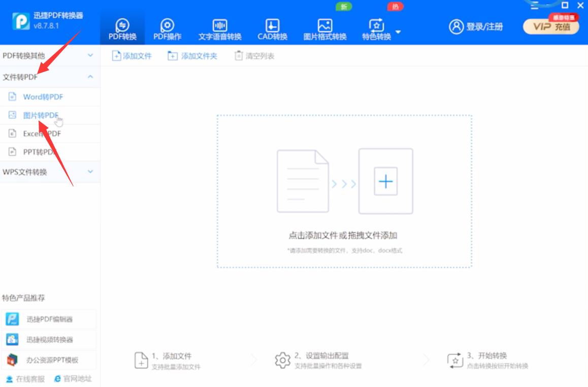
Task: Click the plus icon in drop zone
Action: coord(385,181)
